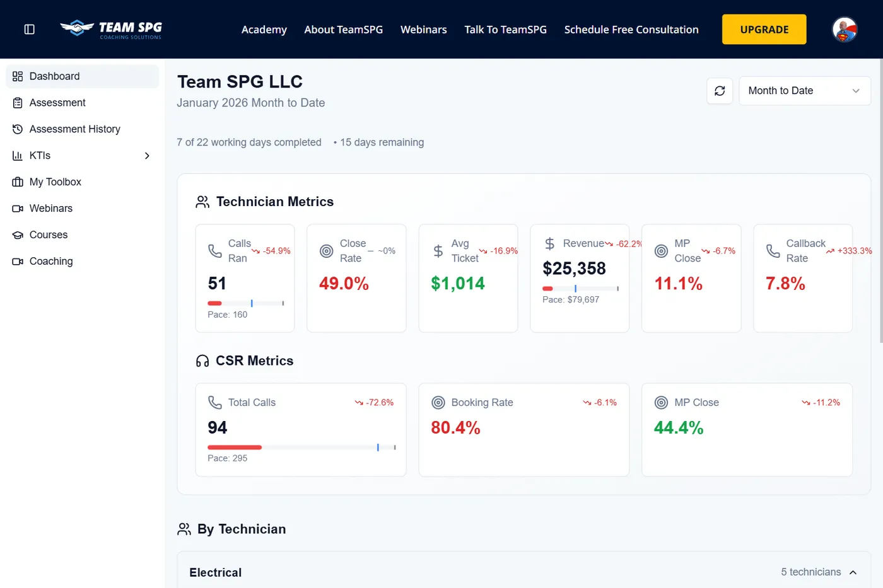Click the 7.8% callback rate value
The width and height of the screenshot is (883, 588).
pyautogui.click(x=786, y=284)
